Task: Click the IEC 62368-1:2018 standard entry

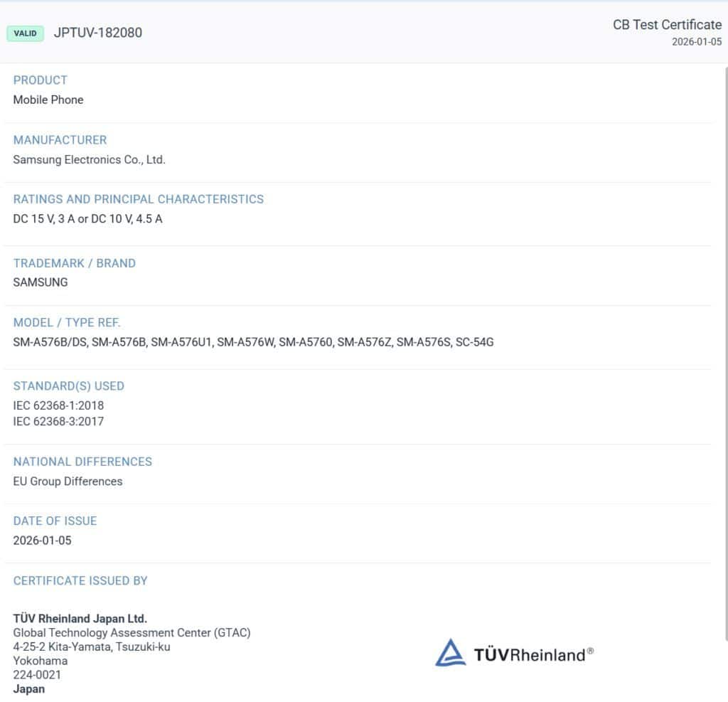Action: coord(58,405)
